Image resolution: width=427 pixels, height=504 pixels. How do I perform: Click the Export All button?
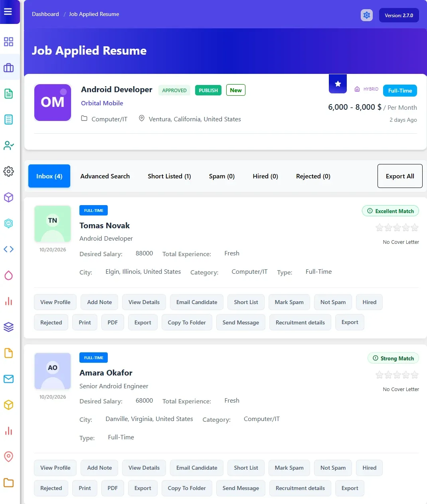(400, 176)
